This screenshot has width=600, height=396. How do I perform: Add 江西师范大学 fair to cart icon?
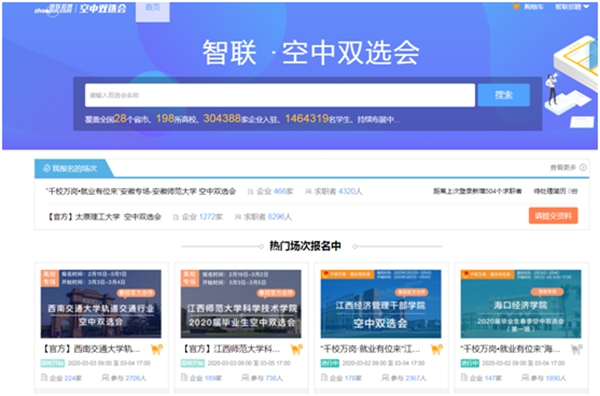coord(297,349)
